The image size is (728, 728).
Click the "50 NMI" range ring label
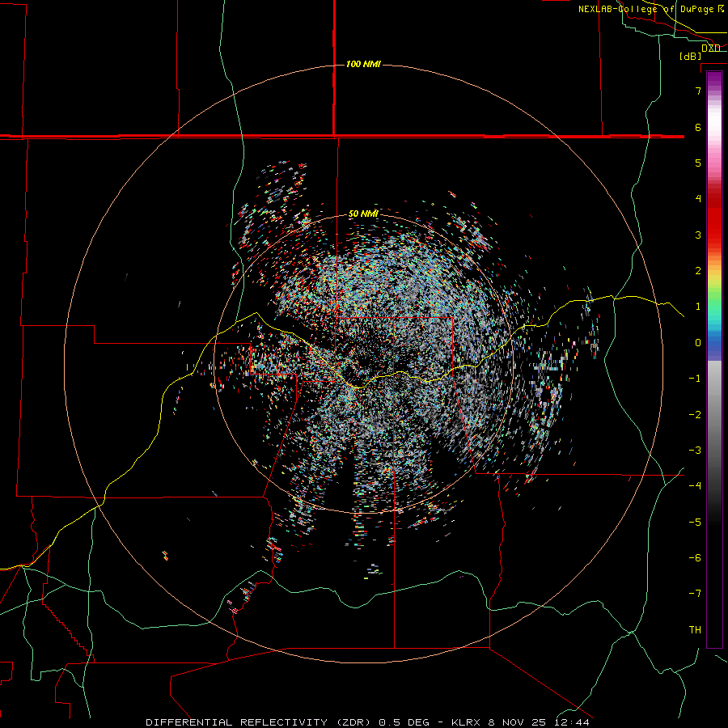point(363,214)
